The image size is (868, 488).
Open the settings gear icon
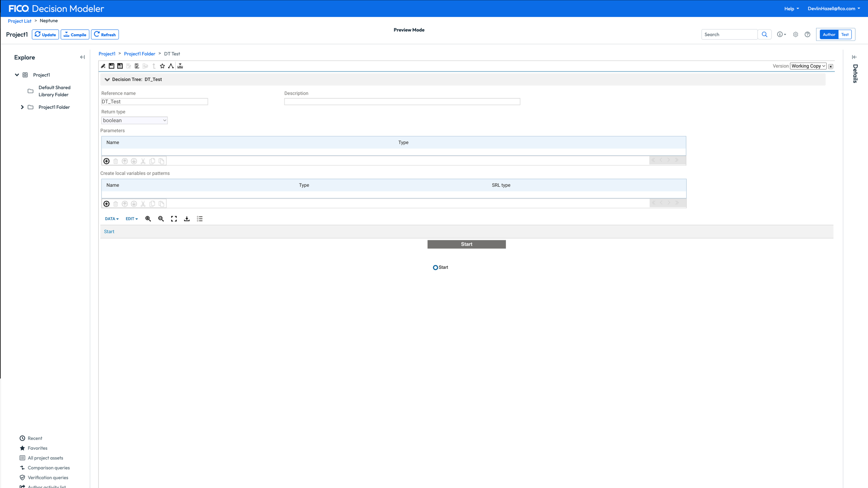click(796, 35)
